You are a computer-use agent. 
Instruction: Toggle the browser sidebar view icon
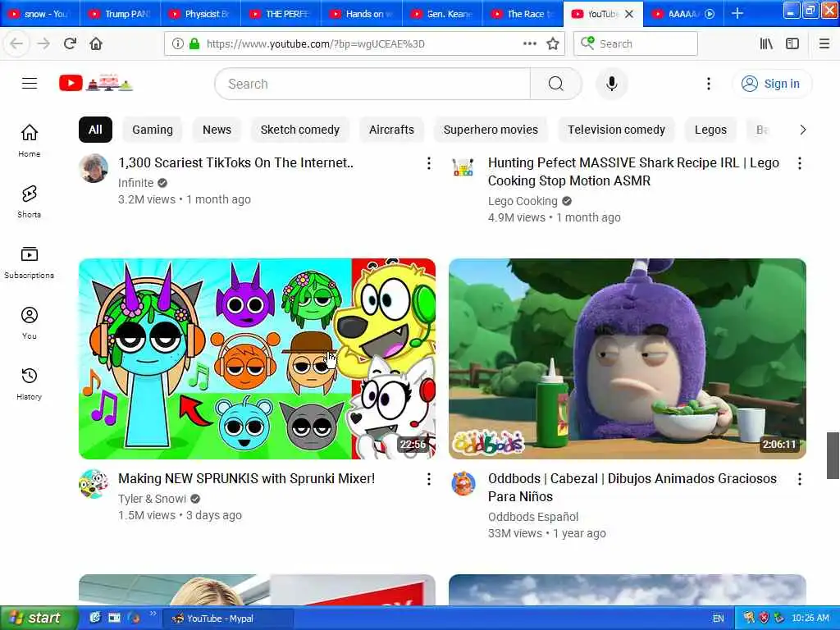(x=792, y=43)
